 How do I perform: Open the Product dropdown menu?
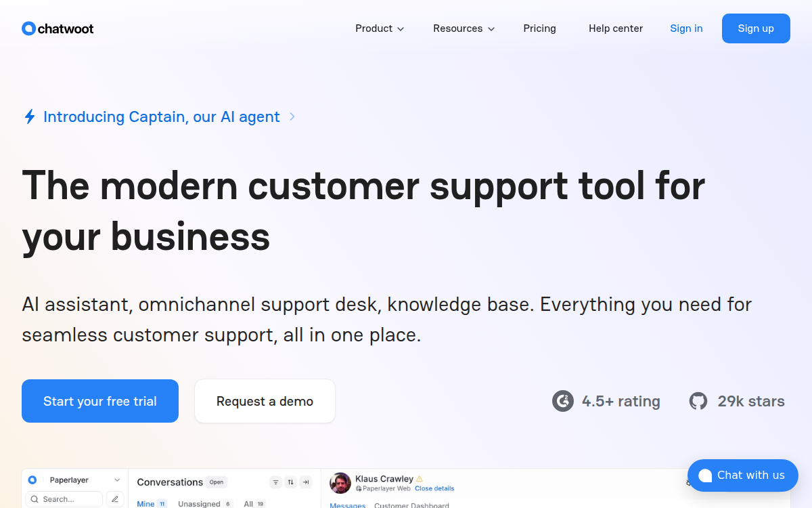380,28
